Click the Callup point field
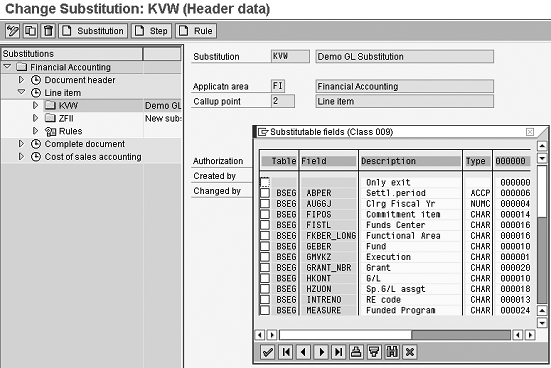Screen dimensions: 551x368 click(x=283, y=101)
